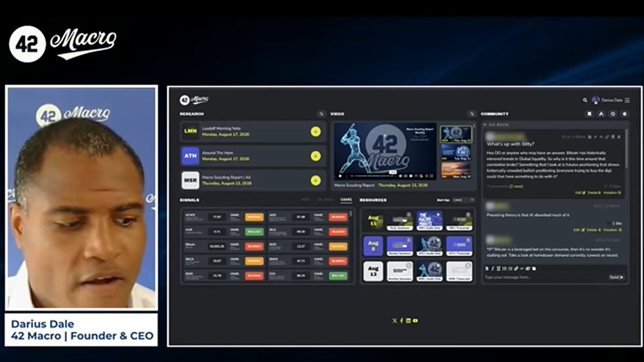Select the Thu Aug 13 video thumbnail
The image size is (644, 362).
pos(456,134)
